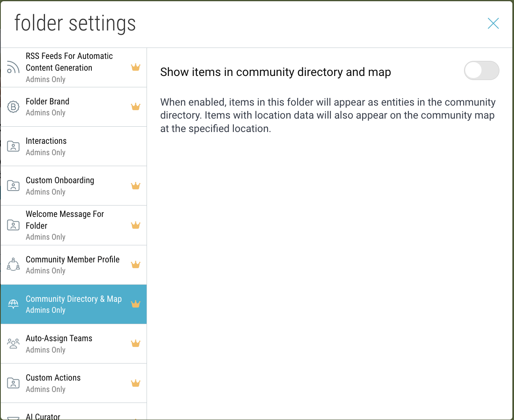The width and height of the screenshot is (514, 420).
Task: Open Auto-Assign Teams settings
Action: point(73,344)
